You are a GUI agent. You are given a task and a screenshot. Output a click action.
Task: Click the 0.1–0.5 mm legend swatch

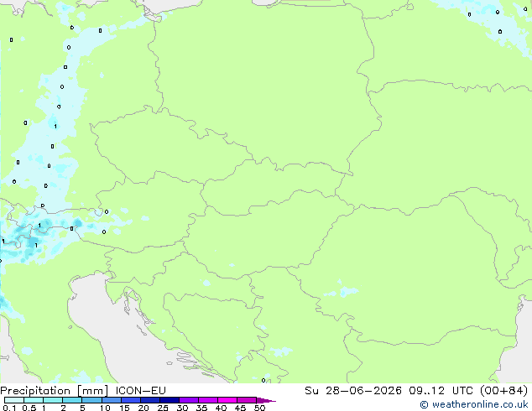click(14, 400)
